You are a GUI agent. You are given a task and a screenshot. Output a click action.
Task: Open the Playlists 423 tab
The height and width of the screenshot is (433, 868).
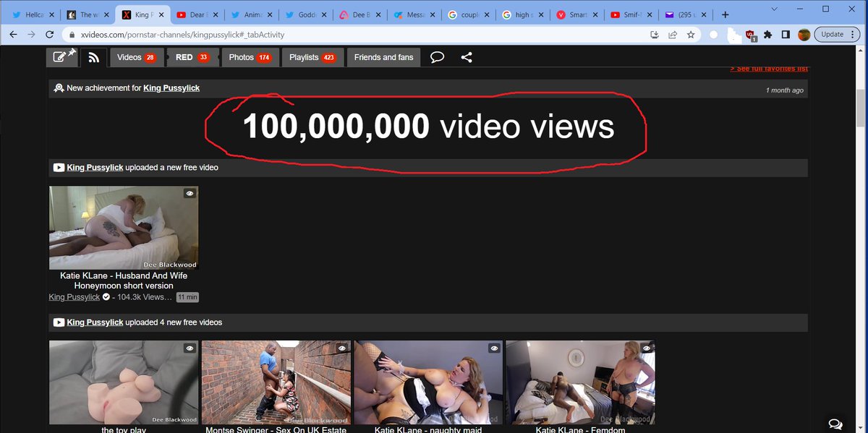click(312, 57)
